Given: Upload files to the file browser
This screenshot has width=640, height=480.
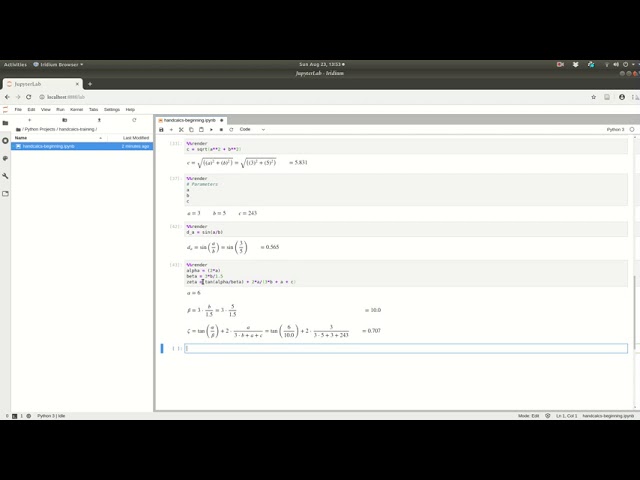Looking at the screenshot, I should coord(99,120).
